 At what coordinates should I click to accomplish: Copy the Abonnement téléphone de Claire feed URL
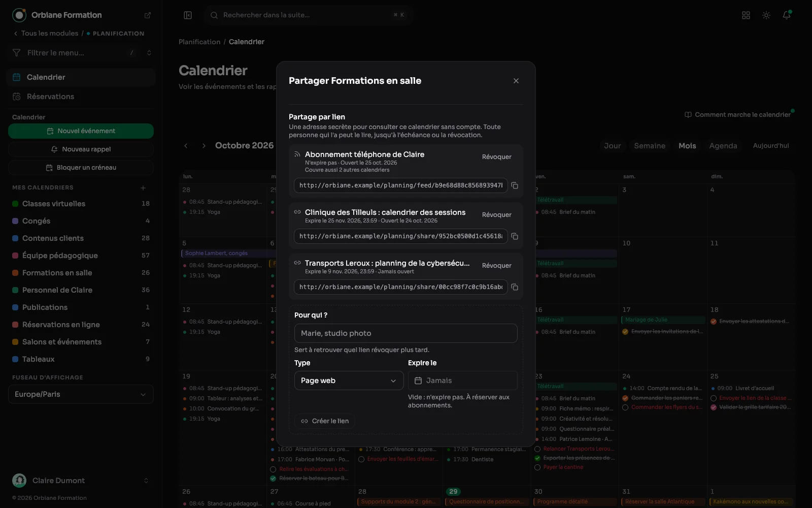point(515,185)
